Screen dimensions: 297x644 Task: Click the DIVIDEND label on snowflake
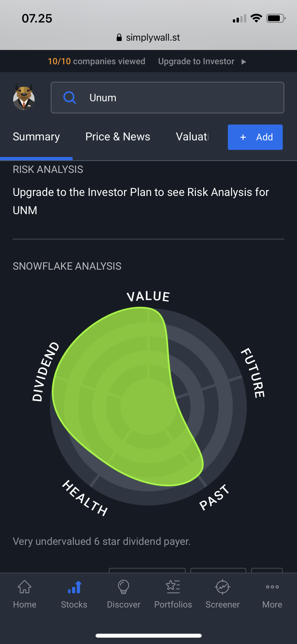(45, 371)
